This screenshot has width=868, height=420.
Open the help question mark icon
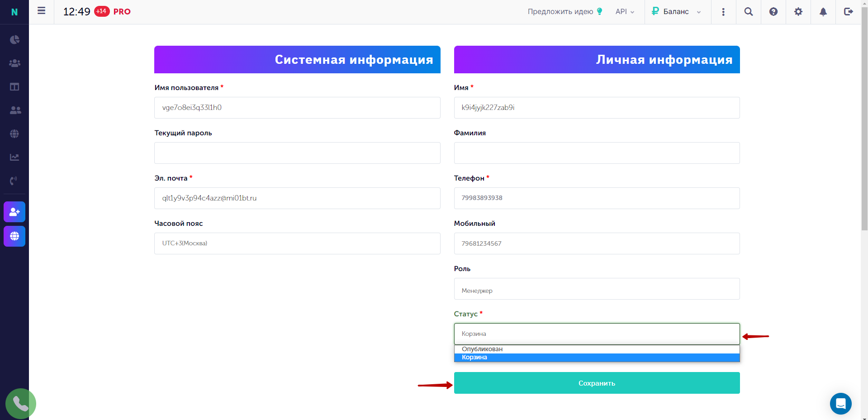773,12
